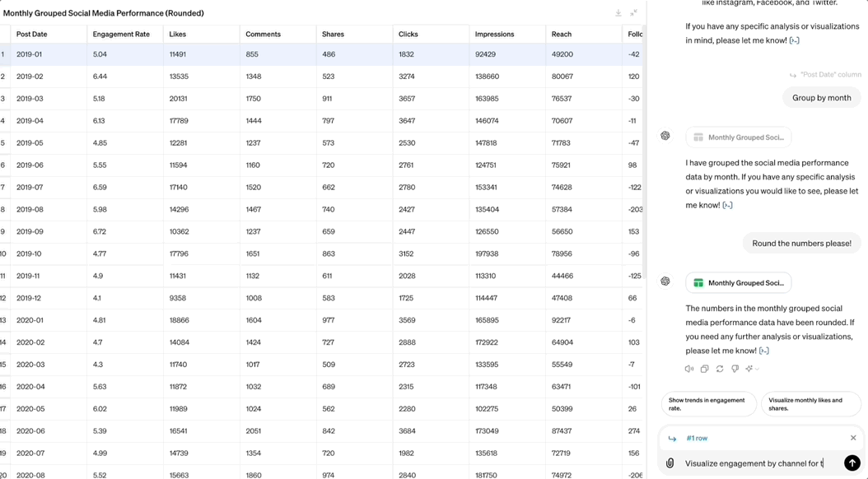Open the earlier greyed Monthly Grouped table chip

[739, 137]
